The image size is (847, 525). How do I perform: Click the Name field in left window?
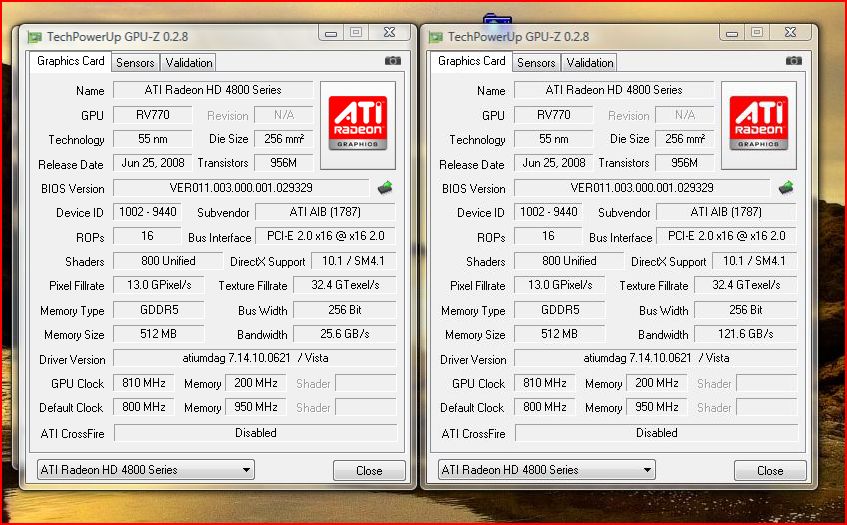(213, 90)
